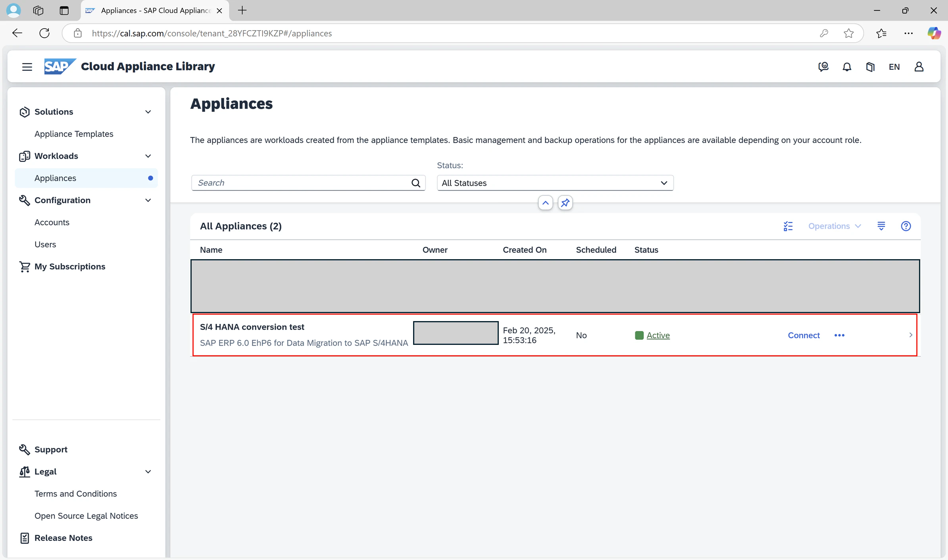View site information lock icon
The height and width of the screenshot is (560, 948).
[x=78, y=33]
